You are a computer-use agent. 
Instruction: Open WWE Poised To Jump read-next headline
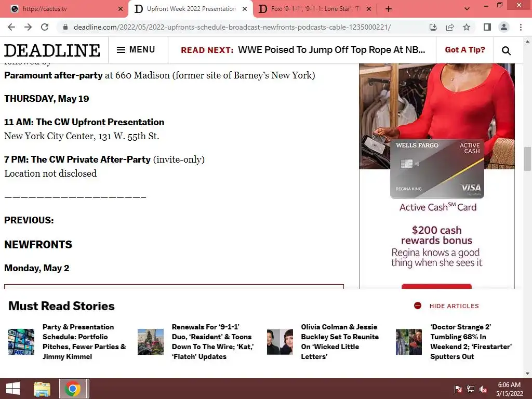coord(331,50)
